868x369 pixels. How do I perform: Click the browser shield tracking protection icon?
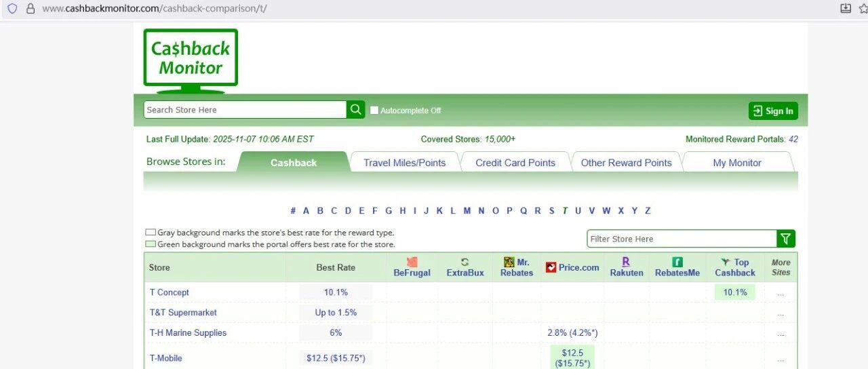(x=12, y=9)
